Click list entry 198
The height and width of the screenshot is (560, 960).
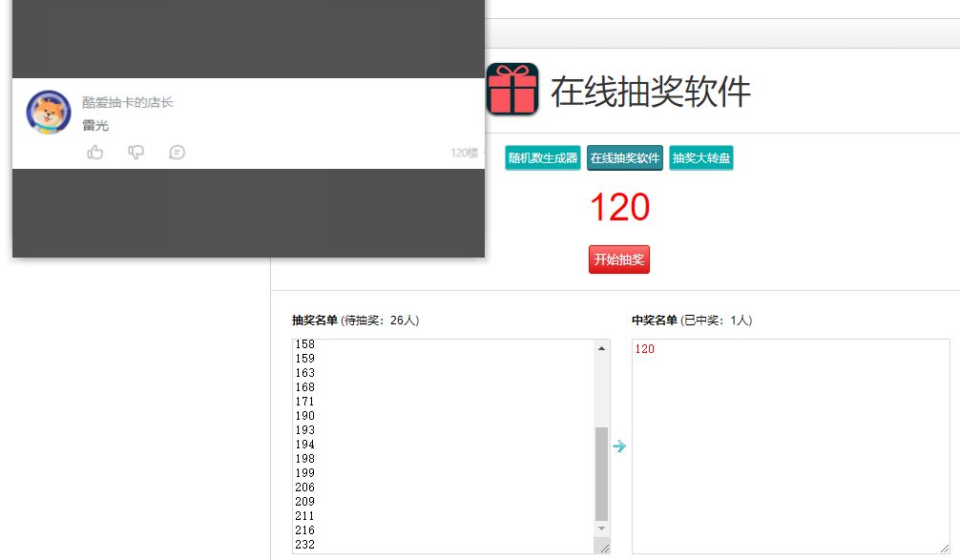pos(305,459)
